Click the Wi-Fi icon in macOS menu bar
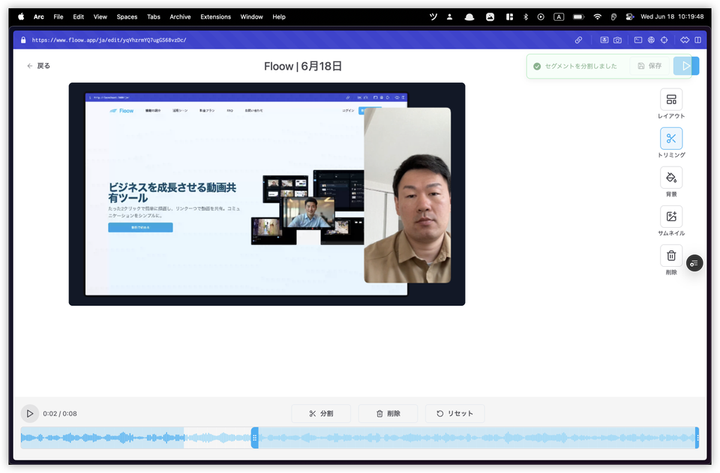Screen dimensions: 720x473 coord(597,17)
